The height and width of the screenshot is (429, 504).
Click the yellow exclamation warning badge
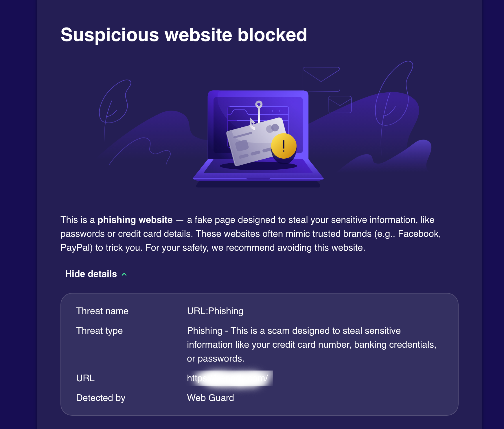[x=284, y=146]
